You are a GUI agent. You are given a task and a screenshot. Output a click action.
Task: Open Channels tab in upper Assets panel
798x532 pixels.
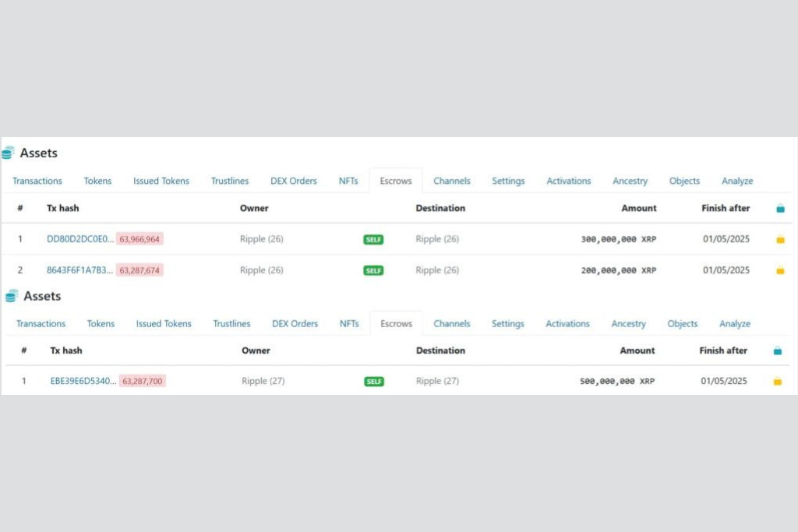451,181
